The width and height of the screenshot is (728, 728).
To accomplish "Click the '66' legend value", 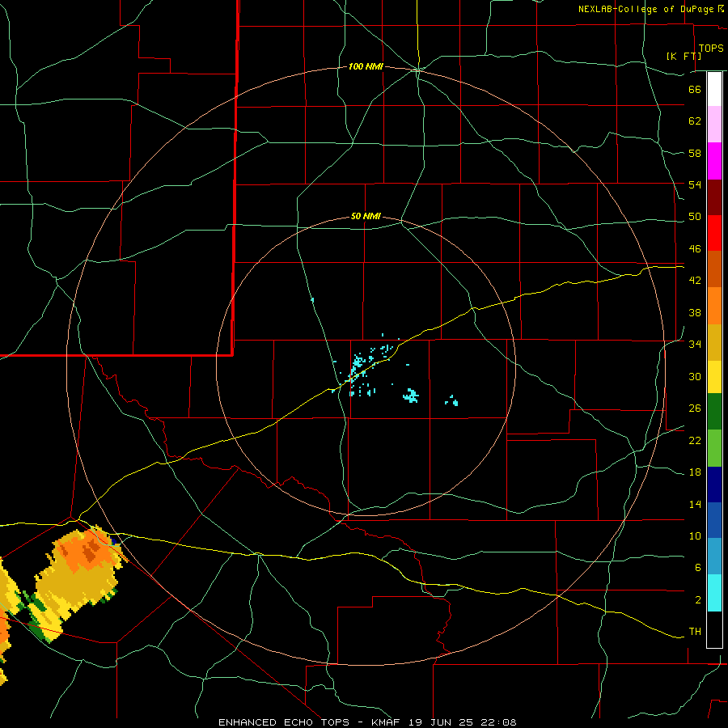I will 695,89.
